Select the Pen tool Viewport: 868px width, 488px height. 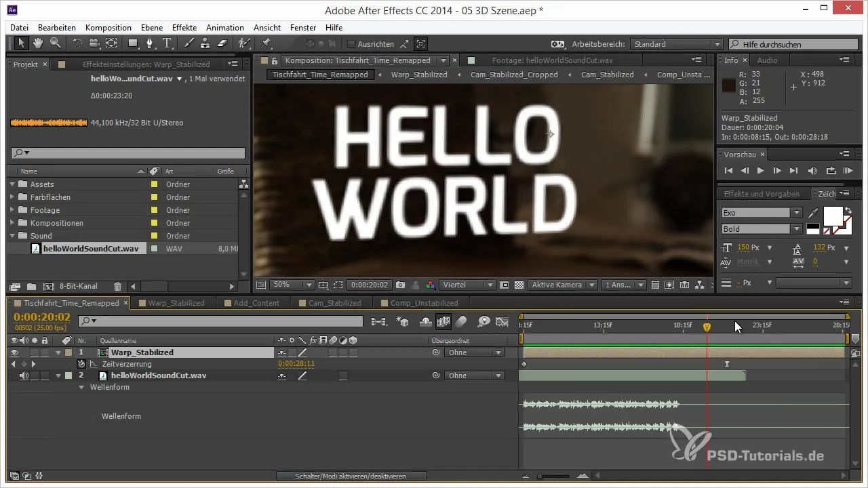coord(151,43)
